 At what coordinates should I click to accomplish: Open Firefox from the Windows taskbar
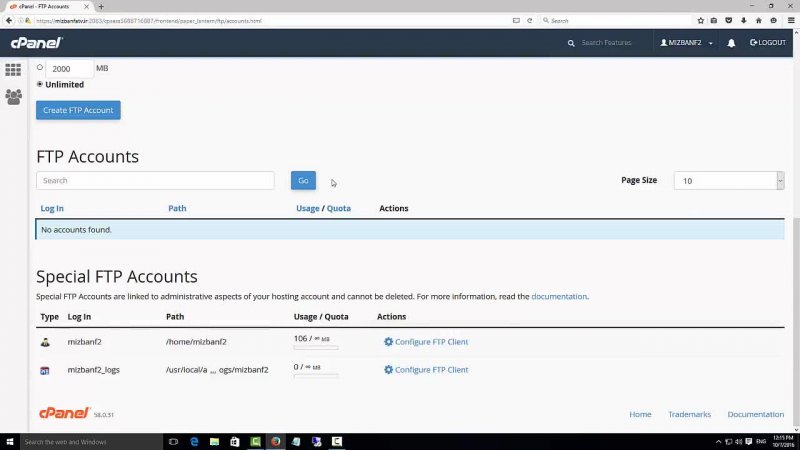275,441
